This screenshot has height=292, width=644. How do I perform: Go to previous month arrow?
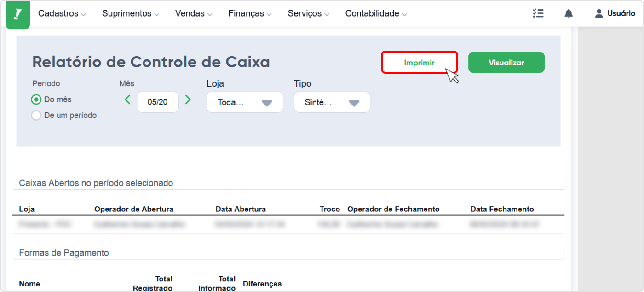(127, 99)
